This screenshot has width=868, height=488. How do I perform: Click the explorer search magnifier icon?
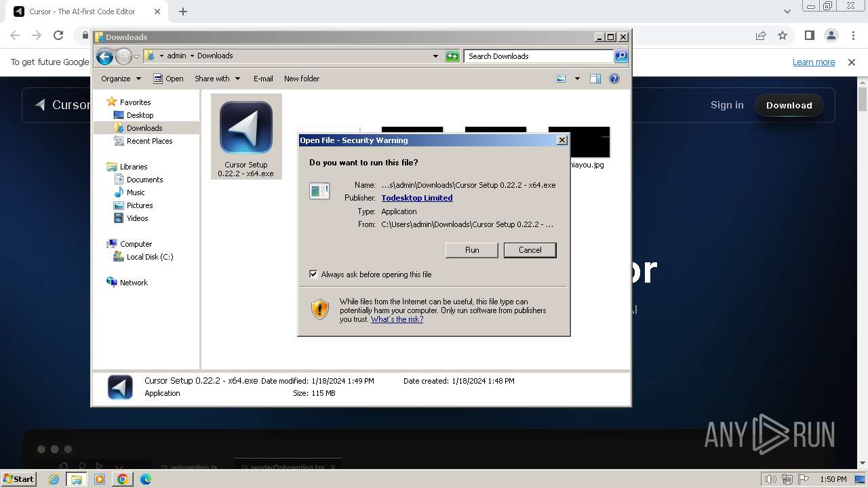621,56
